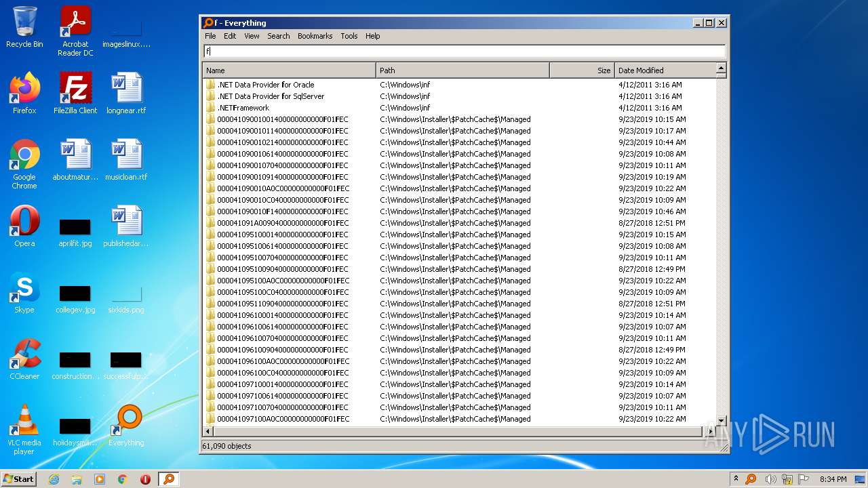
Task: Open Windows Explorer from taskbar
Action: coord(77,479)
